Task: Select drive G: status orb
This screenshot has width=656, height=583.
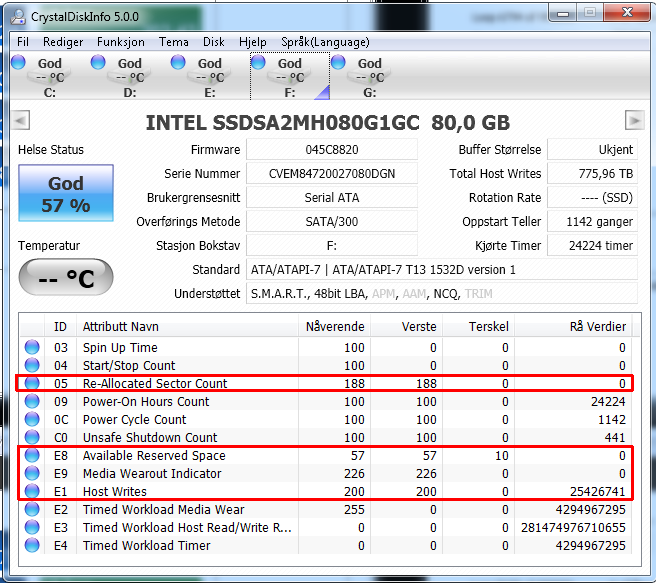Action: tap(338, 62)
